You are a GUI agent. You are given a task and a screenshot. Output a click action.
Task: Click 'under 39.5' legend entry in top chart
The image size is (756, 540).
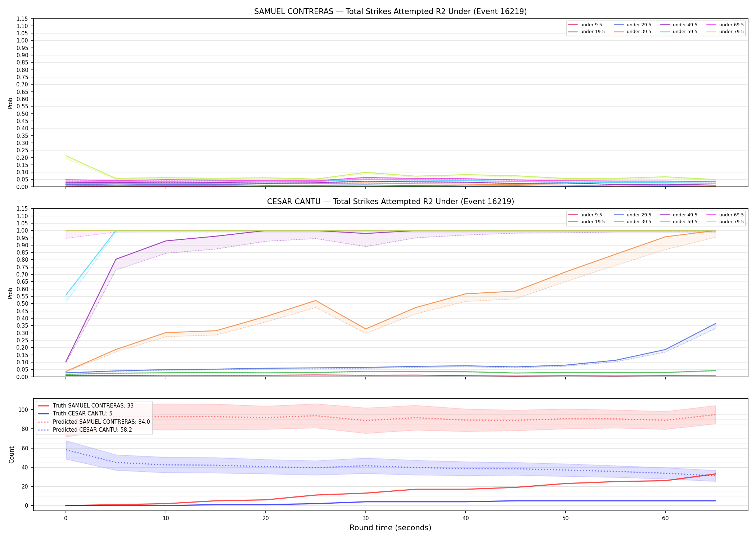pyautogui.click(x=633, y=32)
